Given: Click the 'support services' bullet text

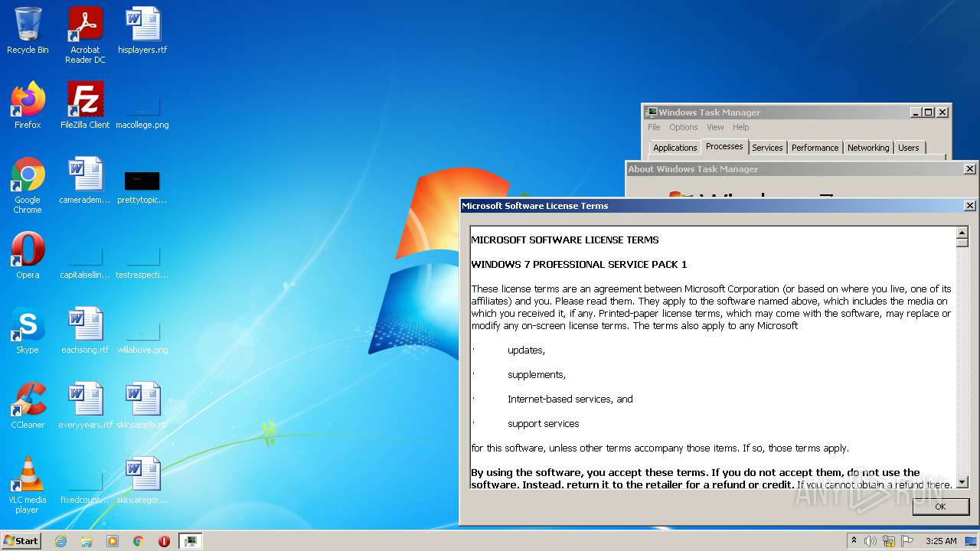Looking at the screenshot, I should [x=543, y=424].
